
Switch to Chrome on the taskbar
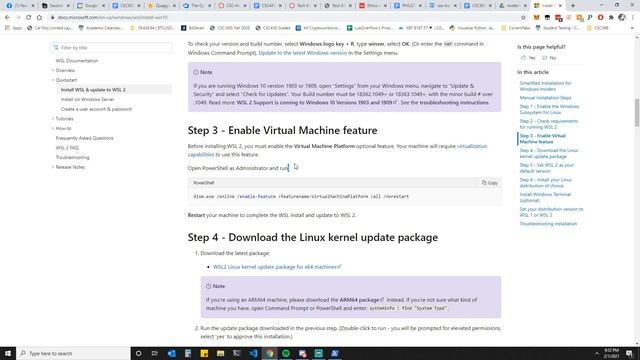point(269,353)
